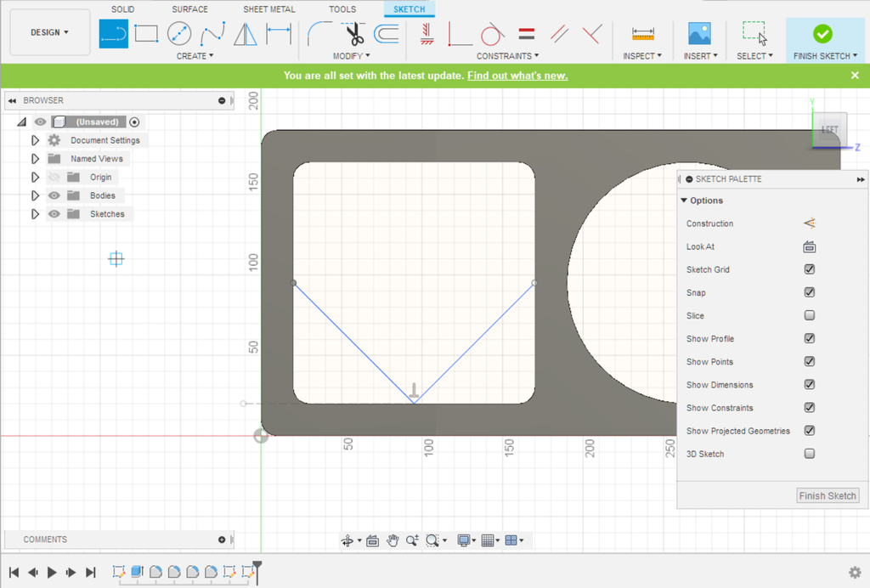
Task: Enable the 3D Sketch checkbox
Action: pos(809,454)
